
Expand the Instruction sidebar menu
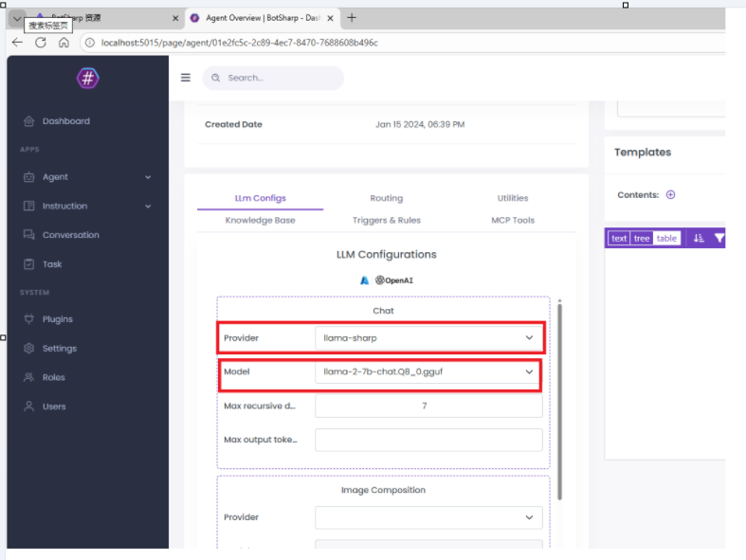87,206
